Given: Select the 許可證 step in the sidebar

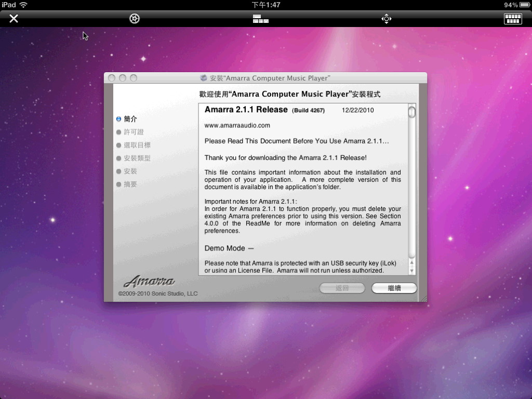Looking at the screenshot, I should 130,132.
